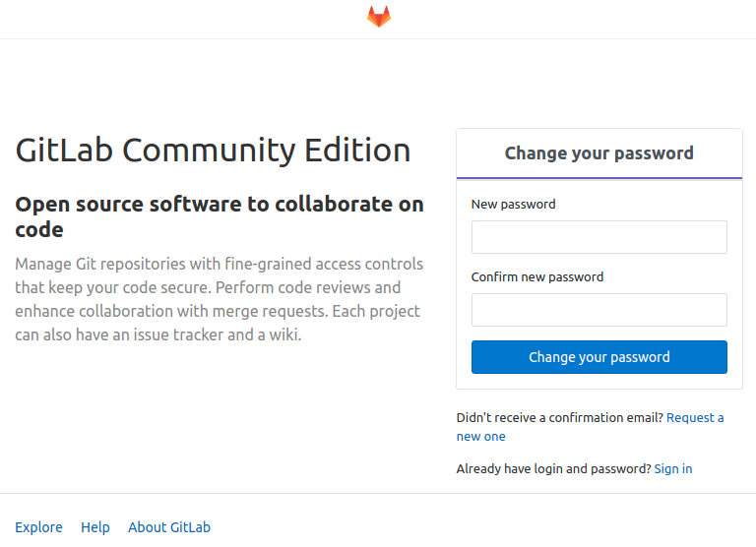Screen dimensions: 756x547
Task: Click the word 'wiki' in the description
Action: 283,334
